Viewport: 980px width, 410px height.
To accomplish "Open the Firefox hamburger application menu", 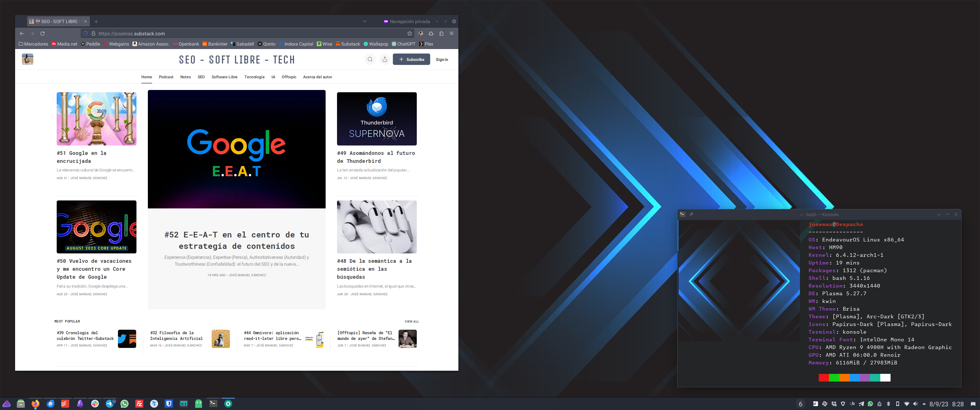I will pos(452,34).
